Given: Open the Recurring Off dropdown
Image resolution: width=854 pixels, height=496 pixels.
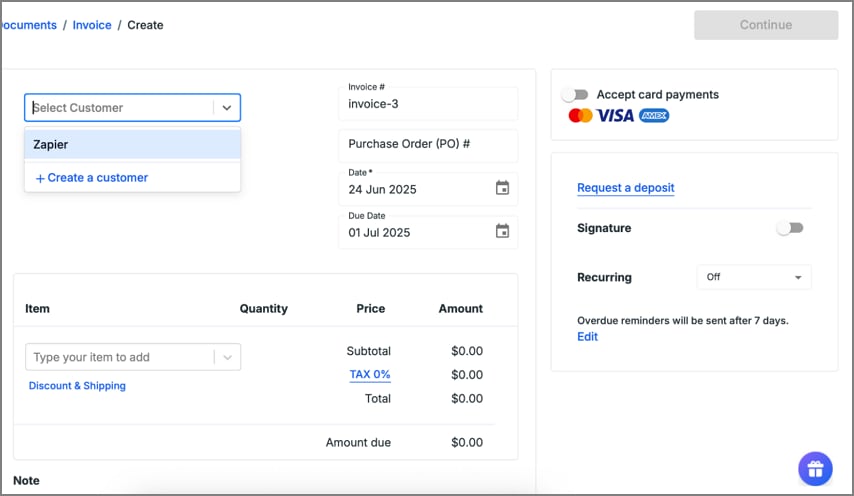Looking at the screenshot, I should 754,277.
